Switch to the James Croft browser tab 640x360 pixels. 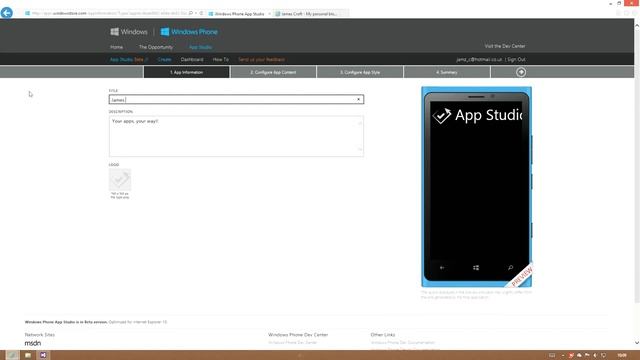[x=311, y=14]
